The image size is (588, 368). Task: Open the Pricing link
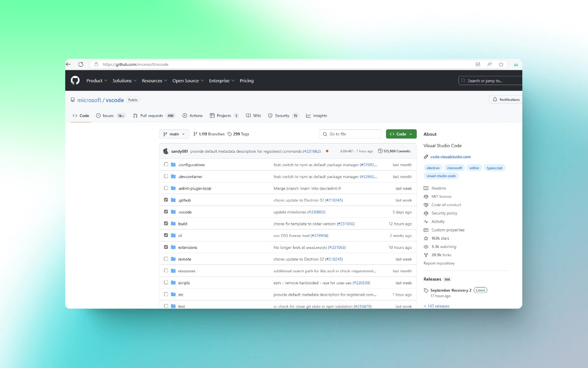point(247,80)
